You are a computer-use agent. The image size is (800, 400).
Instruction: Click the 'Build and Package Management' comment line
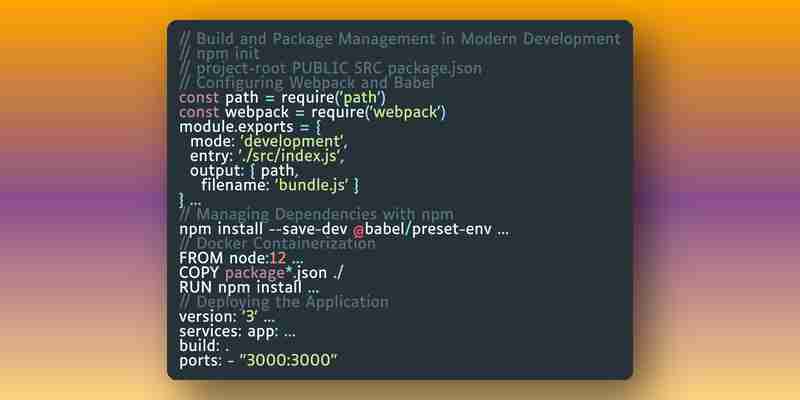pyautogui.click(x=400, y=39)
